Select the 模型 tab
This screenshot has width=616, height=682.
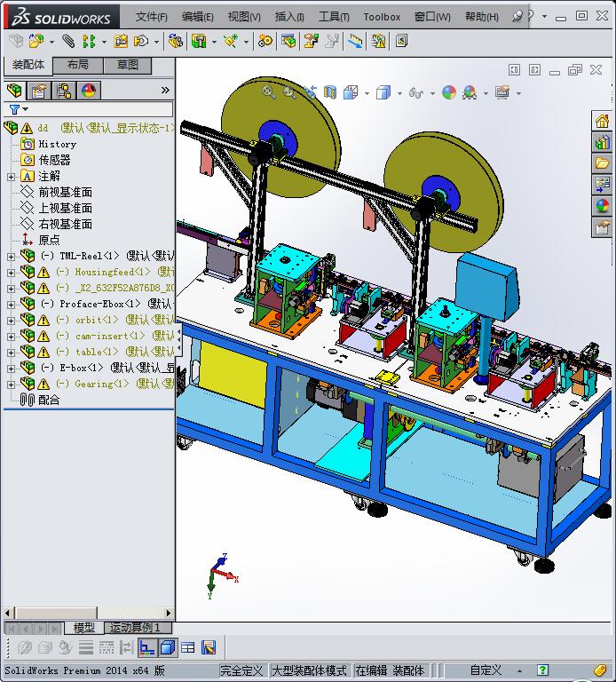pos(84,627)
